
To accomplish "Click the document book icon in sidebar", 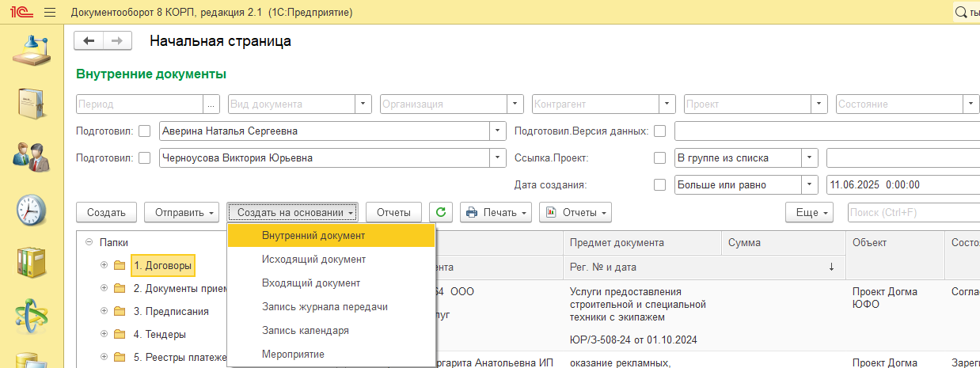I will (x=32, y=102).
